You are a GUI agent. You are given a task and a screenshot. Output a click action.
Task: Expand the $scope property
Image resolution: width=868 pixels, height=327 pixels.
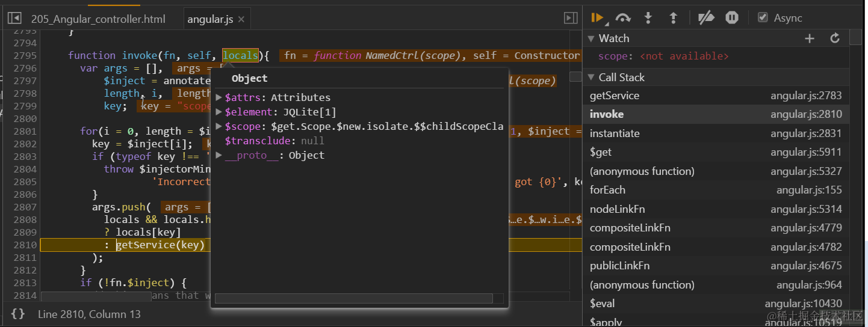[219, 126]
